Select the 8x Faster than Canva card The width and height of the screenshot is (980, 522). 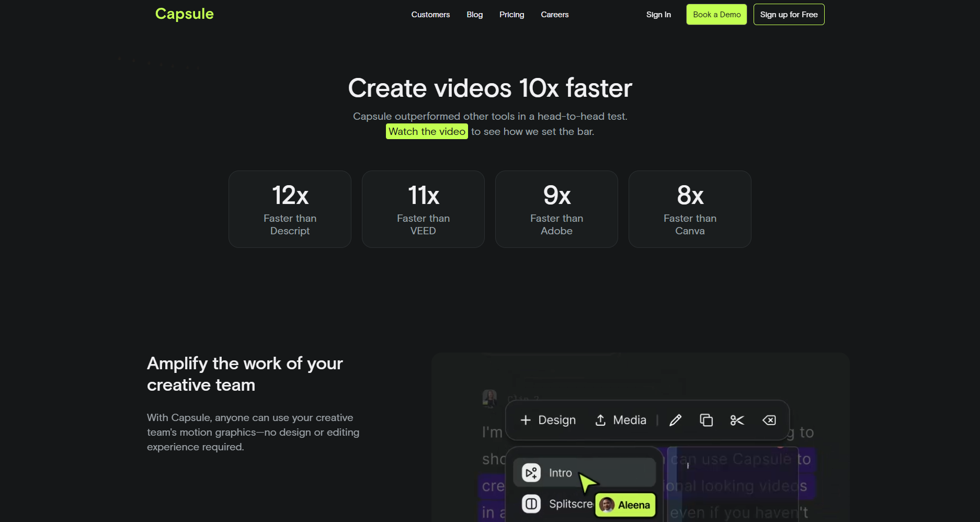pyautogui.click(x=690, y=209)
